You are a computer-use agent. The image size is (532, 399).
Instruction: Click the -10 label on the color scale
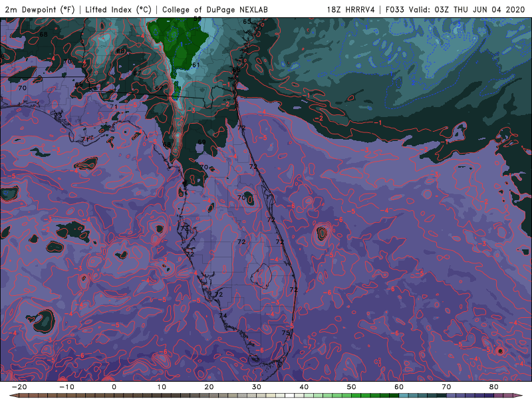tap(66, 387)
